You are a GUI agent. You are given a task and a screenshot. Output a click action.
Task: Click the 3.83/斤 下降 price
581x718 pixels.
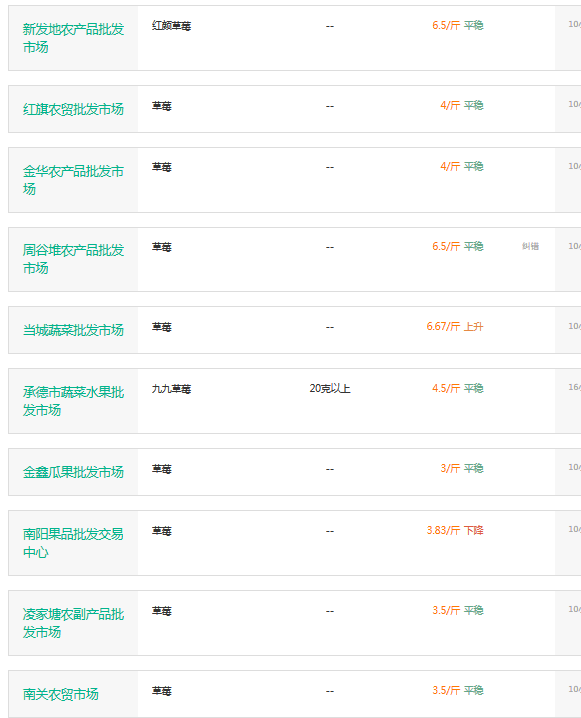click(x=455, y=530)
